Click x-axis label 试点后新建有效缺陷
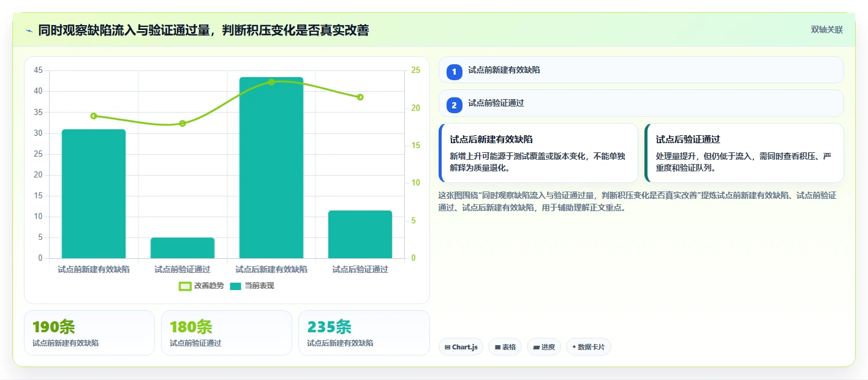868x380 pixels. (271, 269)
